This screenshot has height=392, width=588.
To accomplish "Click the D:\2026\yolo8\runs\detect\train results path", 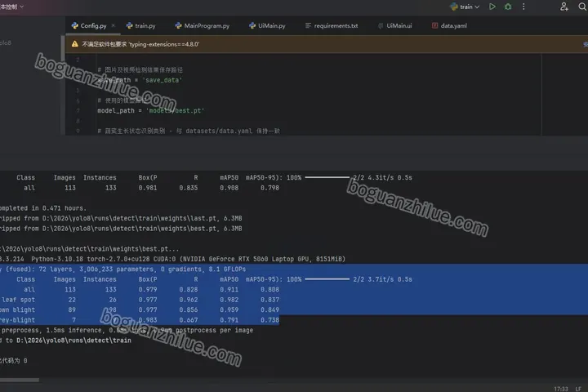I will (x=73, y=341).
